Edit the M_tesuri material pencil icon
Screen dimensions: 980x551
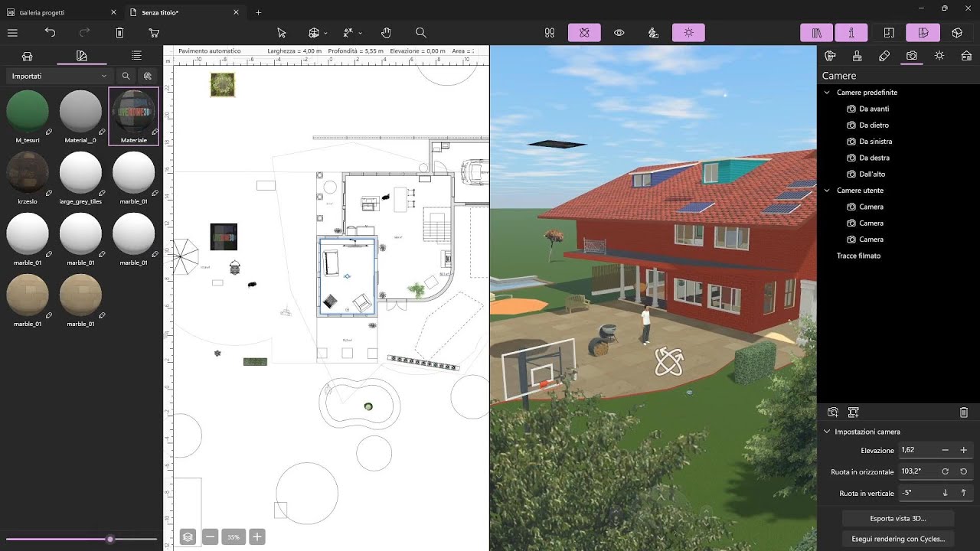(x=48, y=132)
